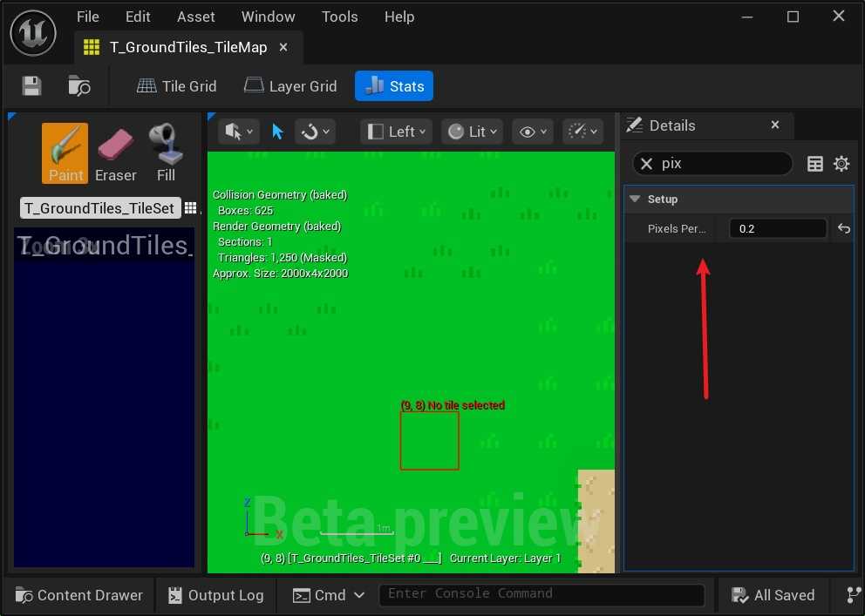This screenshot has width=865, height=616.
Task: Click the Enter Console Command field
Action: pos(541,594)
